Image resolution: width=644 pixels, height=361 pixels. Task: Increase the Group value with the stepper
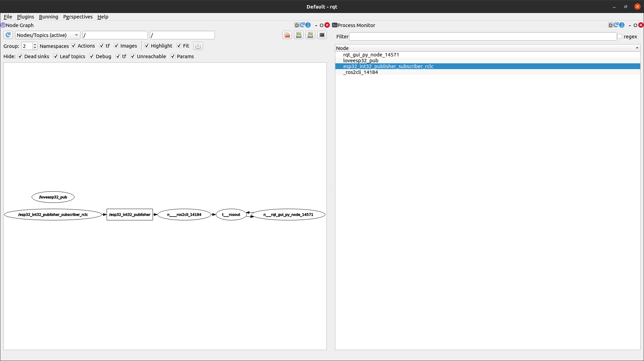click(35, 44)
